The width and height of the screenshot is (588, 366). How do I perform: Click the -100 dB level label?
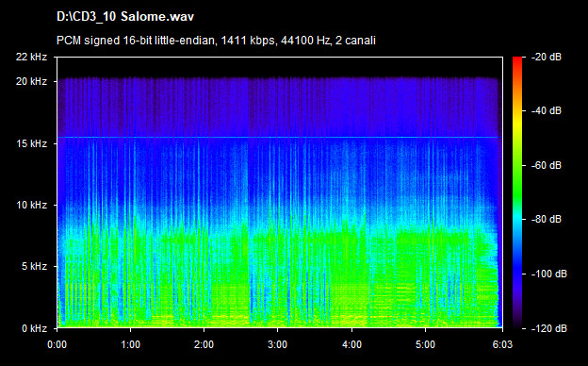(549, 274)
